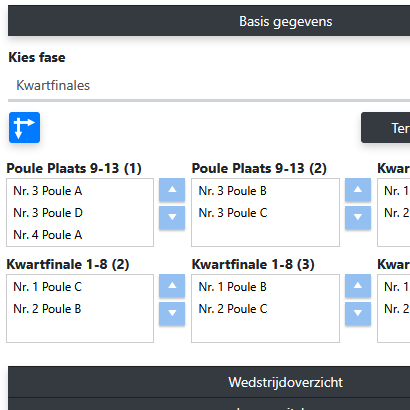
Task: Expand the Wedstrijdoverzicht section header
Action: pyautogui.click(x=209, y=382)
